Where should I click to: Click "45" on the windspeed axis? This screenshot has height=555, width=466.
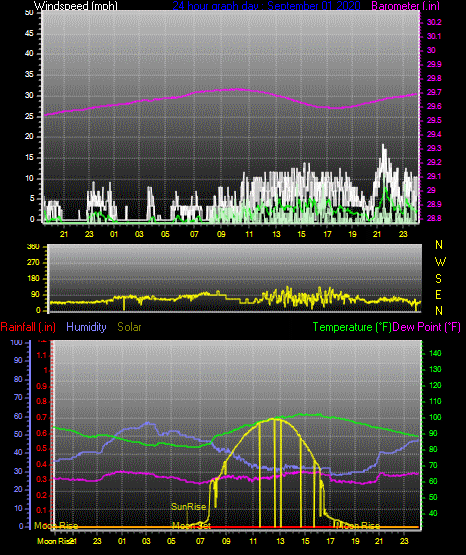pos(29,34)
